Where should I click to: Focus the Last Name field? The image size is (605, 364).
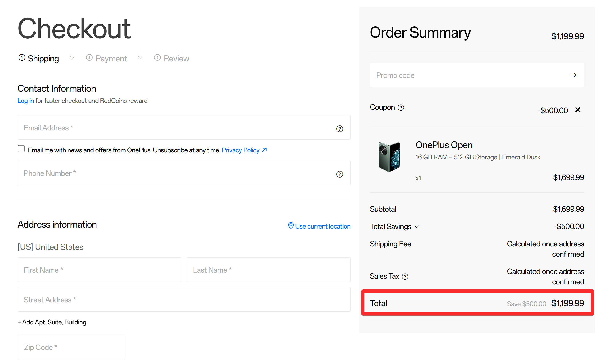coord(268,270)
